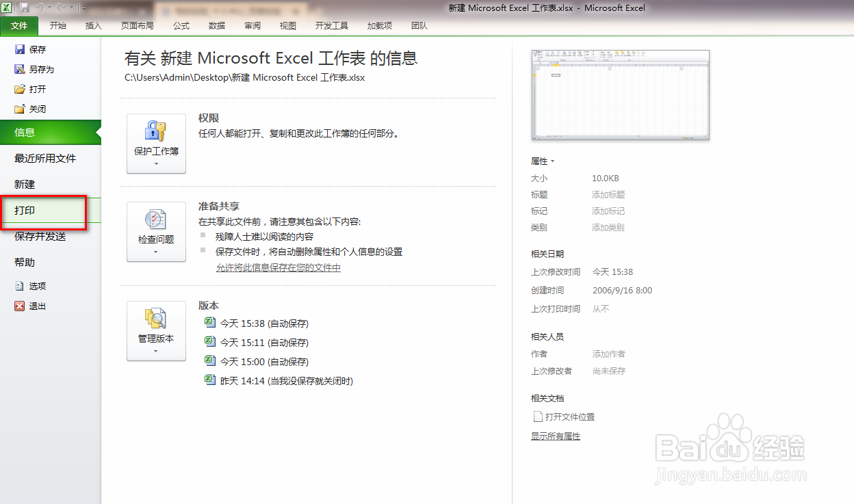Switch to the View (视图) tab

pyautogui.click(x=287, y=26)
